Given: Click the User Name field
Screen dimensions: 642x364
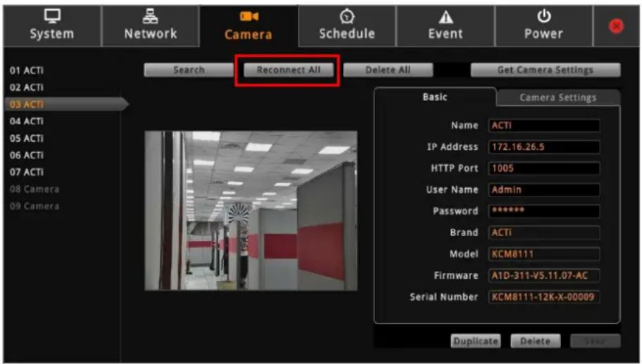Looking at the screenshot, I should tap(544, 189).
